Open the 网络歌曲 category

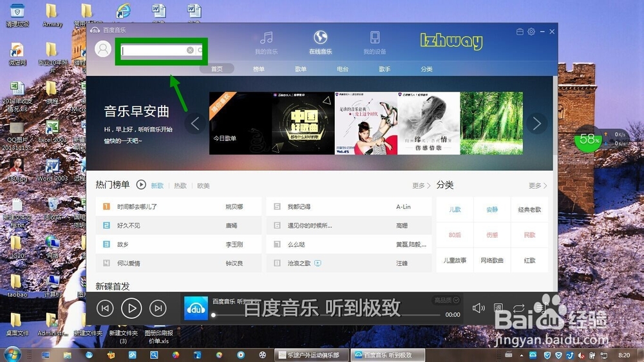click(x=492, y=260)
